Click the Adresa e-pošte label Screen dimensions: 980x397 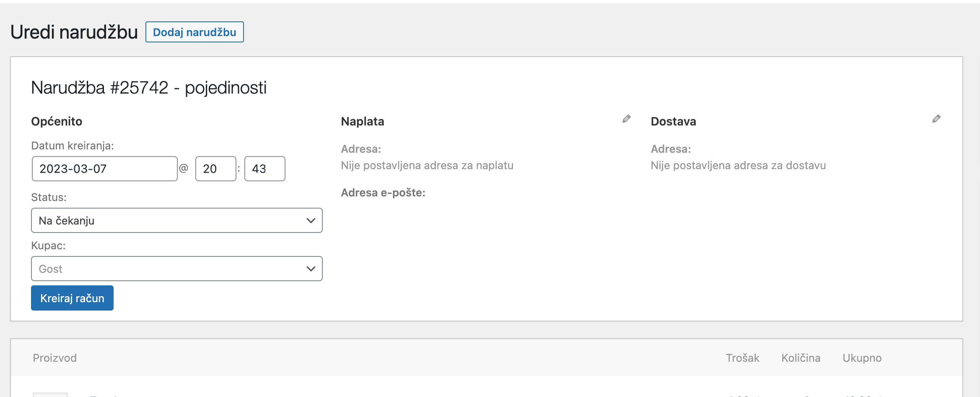[383, 193]
